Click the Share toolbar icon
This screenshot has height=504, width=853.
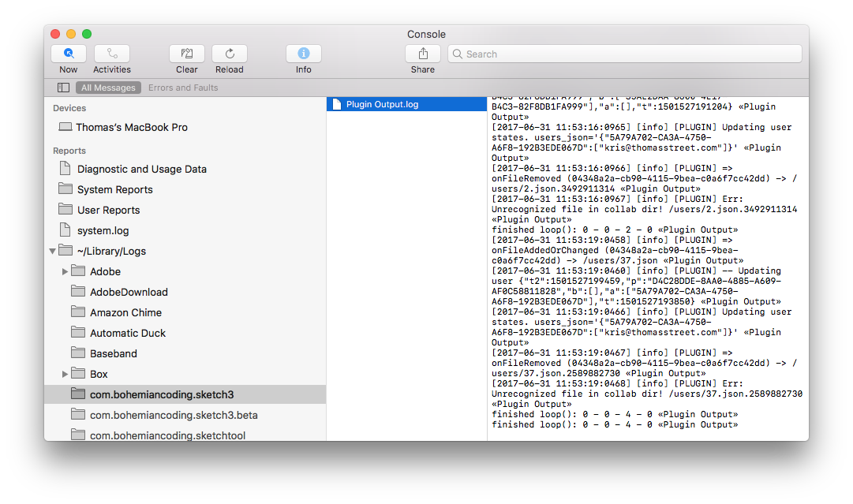click(422, 54)
